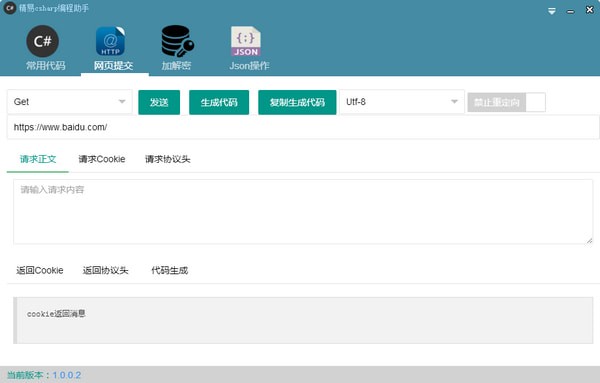Image resolution: width=600 pixels, height=383 pixels.
Task: Open the Json操作 file icon
Action: pos(246,41)
